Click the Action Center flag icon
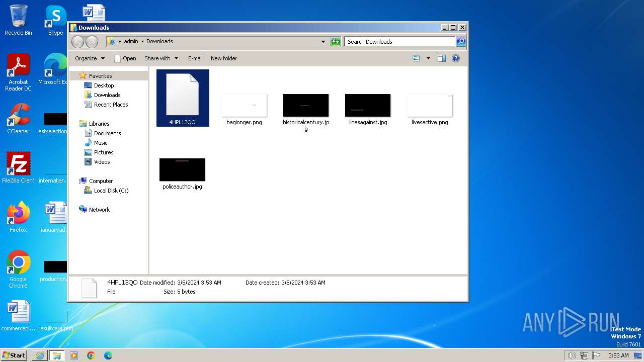The image size is (644, 362). (x=596, y=355)
